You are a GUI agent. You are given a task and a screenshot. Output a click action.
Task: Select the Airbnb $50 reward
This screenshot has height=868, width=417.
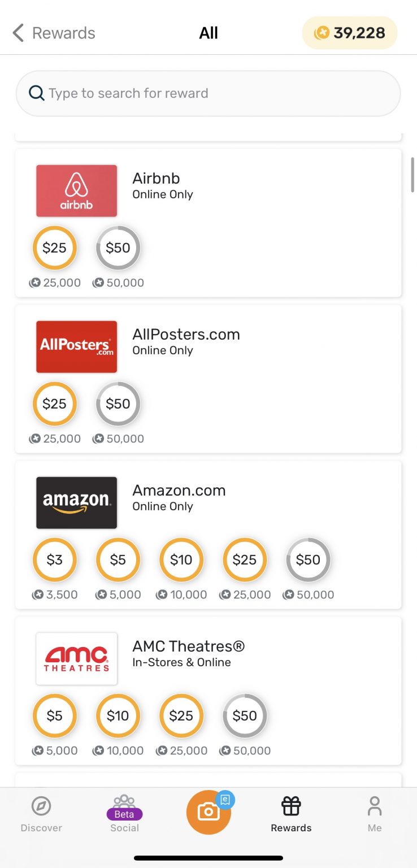pyautogui.click(x=118, y=248)
